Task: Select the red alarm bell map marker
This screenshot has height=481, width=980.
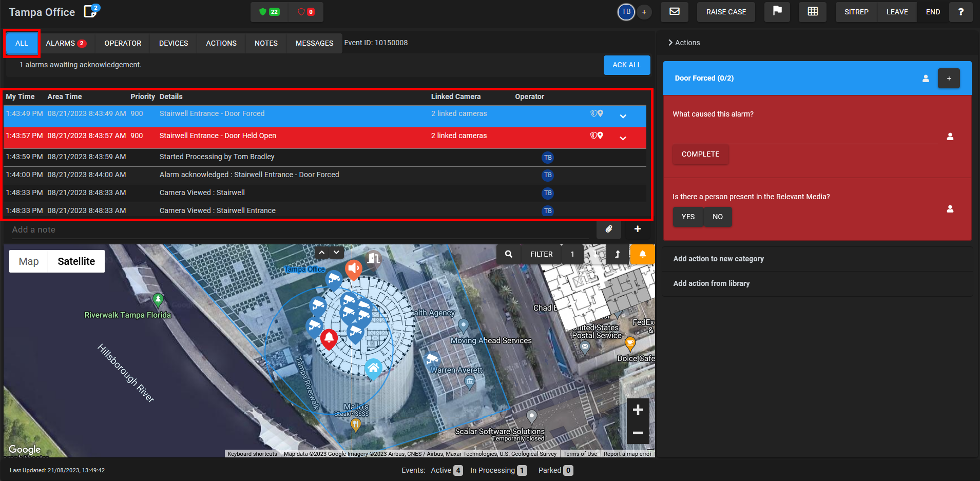Action: click(x=329, y=339)
